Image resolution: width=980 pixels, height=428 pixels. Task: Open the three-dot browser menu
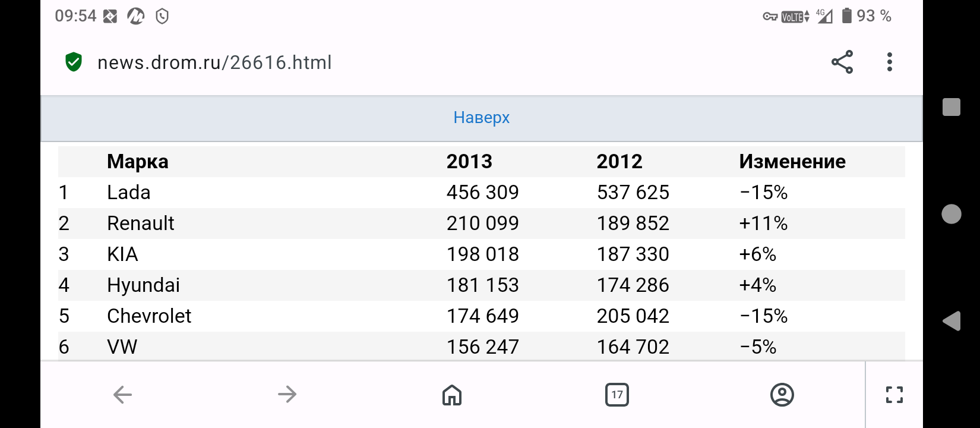tap(889, 62)
